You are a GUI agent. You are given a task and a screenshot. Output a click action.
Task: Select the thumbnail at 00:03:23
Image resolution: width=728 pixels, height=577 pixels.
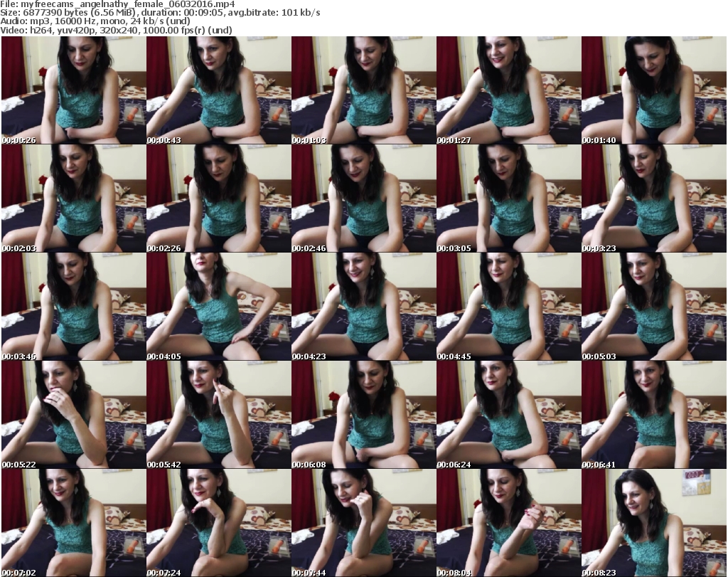click(654, 198)
